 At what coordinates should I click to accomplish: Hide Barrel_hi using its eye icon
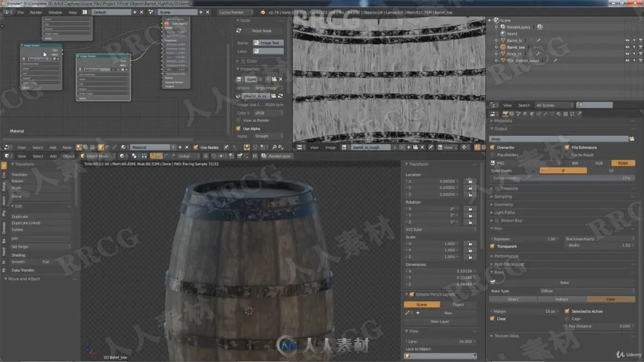627,40
